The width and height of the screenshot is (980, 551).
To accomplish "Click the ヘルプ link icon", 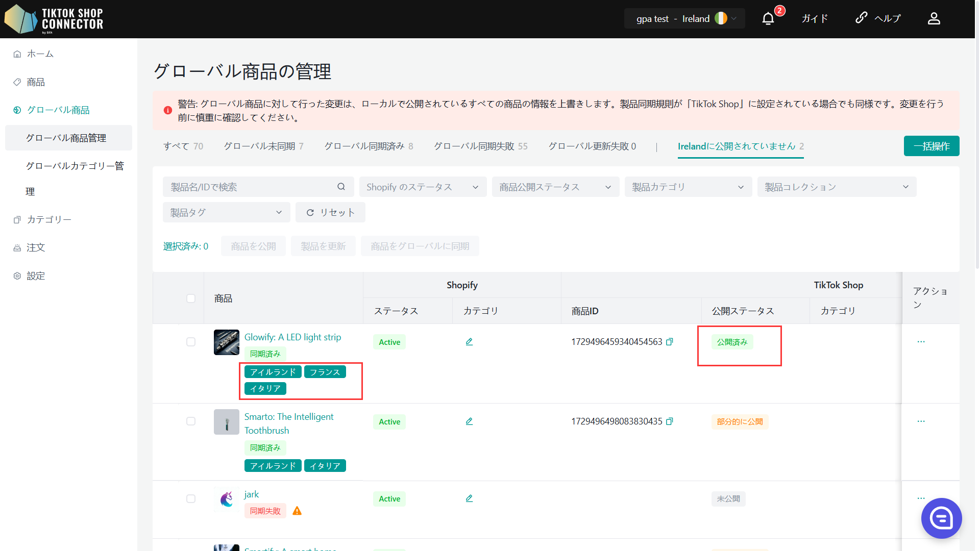I will pos(861,18).
